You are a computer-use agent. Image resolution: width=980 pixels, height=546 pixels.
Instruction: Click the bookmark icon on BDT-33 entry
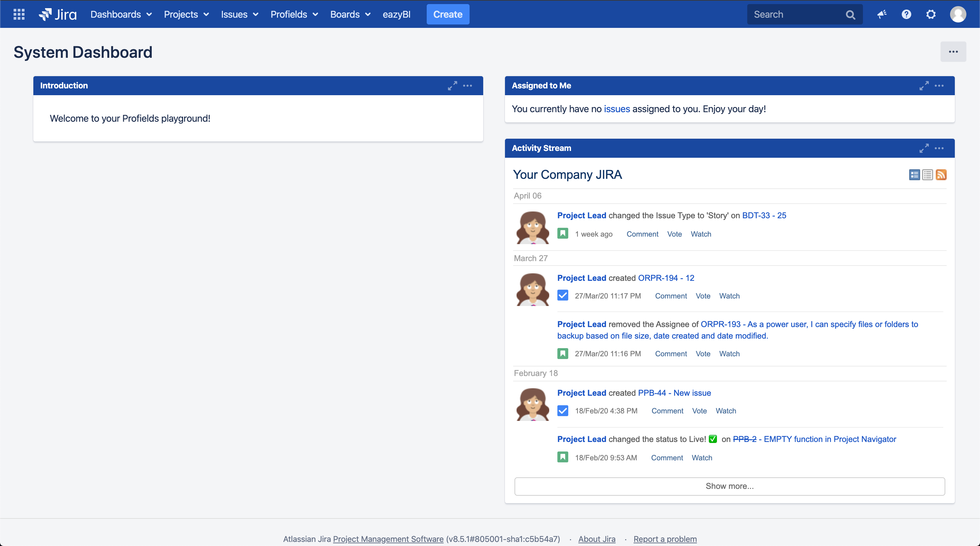(x=563, y=234)
